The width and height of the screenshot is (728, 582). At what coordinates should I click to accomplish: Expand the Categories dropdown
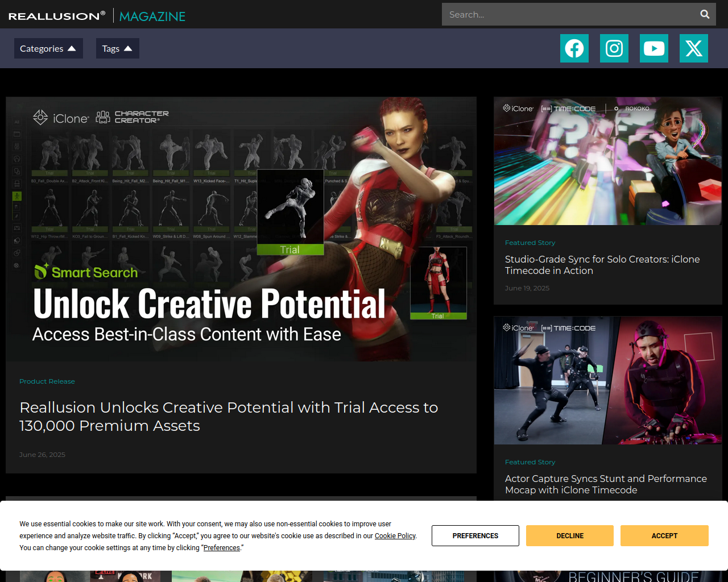coord(48,48)
